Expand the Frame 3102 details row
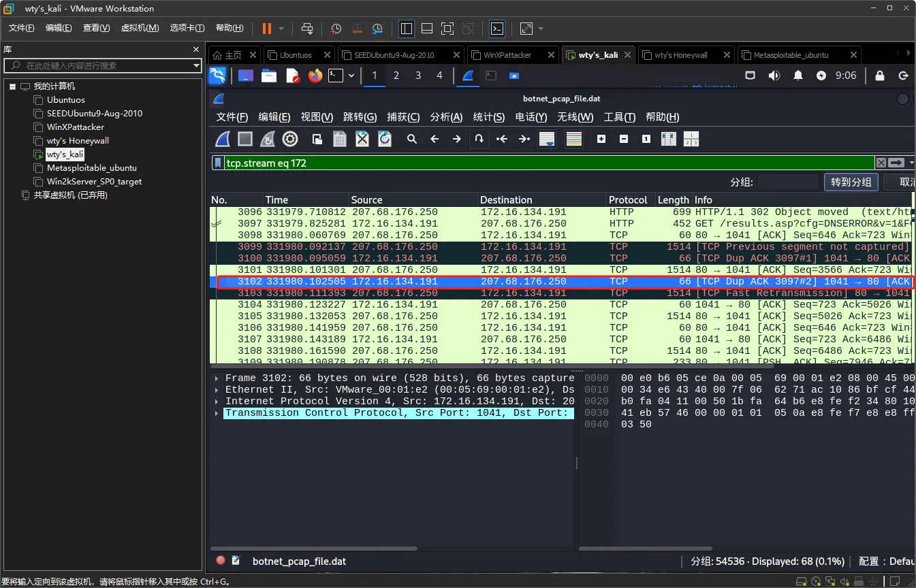The image size is (916, 588). pyautogui.click(x=217, y=378)
